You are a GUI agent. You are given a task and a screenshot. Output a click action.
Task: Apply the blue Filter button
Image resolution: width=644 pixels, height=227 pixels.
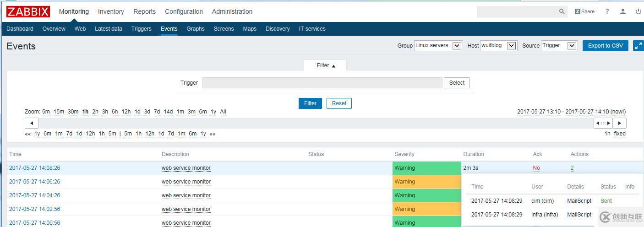tap(310, 103)
